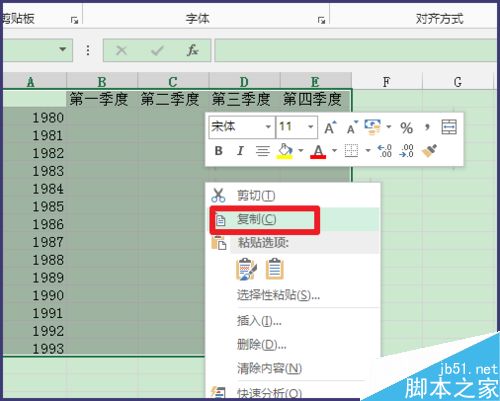This screenshot has height=401, width=500.
Task: Click the cancel X icon in formula bar
Action: click(121, 51)
